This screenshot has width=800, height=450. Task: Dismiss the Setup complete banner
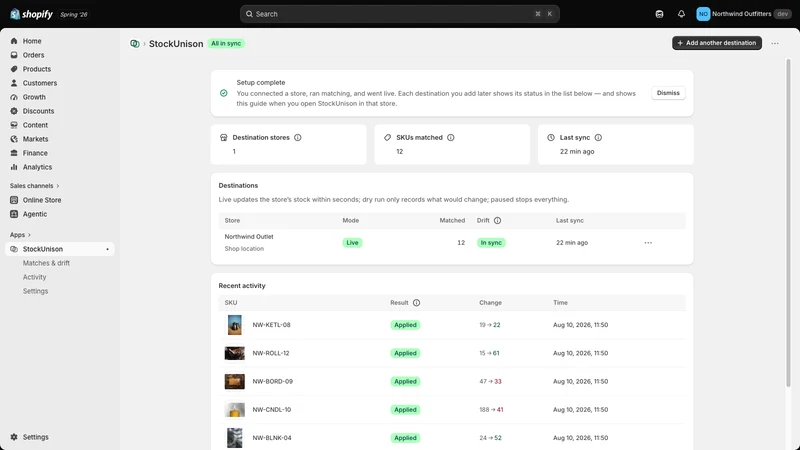[668, 93]
